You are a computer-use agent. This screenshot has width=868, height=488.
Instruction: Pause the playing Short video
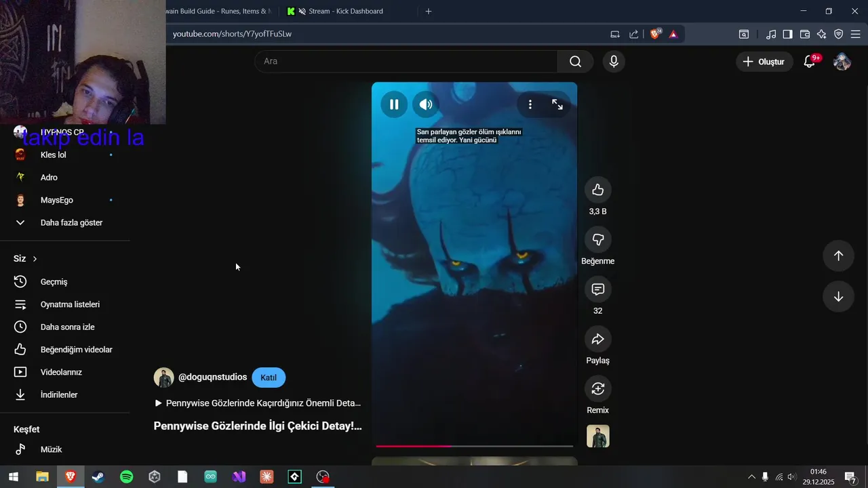(394, 104)
